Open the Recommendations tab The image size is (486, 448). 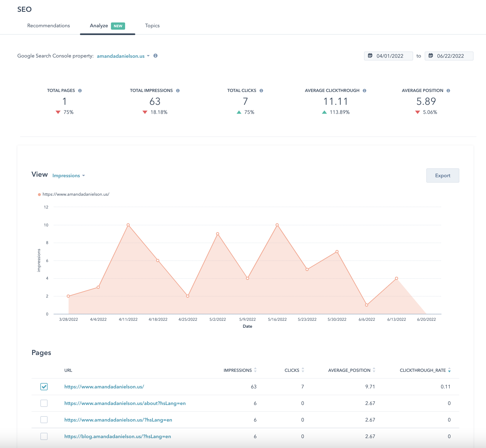48,26
